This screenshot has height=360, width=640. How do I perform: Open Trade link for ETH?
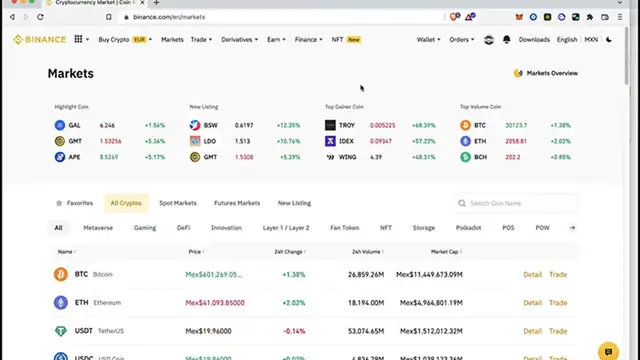tap(558, 303)
